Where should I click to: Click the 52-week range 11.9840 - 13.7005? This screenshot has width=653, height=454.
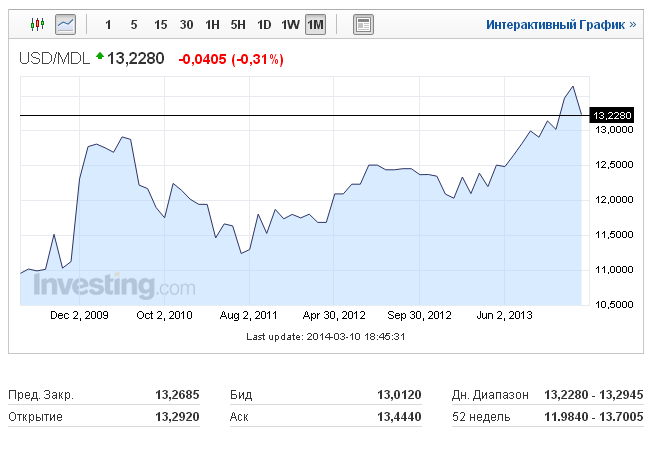pyautogui.click(x=594, y=417)
